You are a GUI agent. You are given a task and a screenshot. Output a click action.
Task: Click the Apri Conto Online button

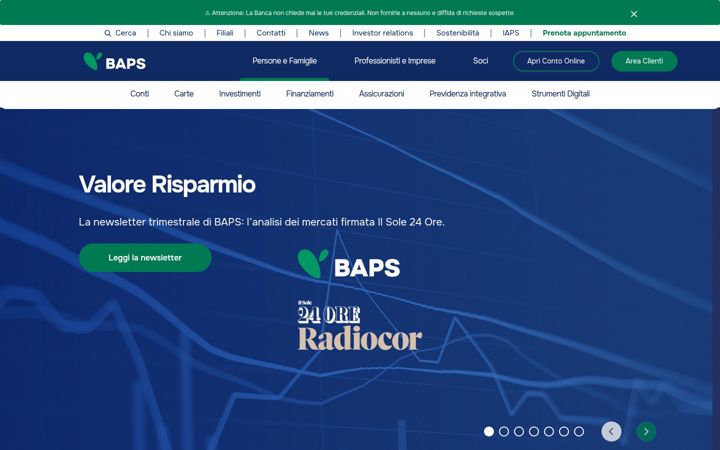(556, 61)
